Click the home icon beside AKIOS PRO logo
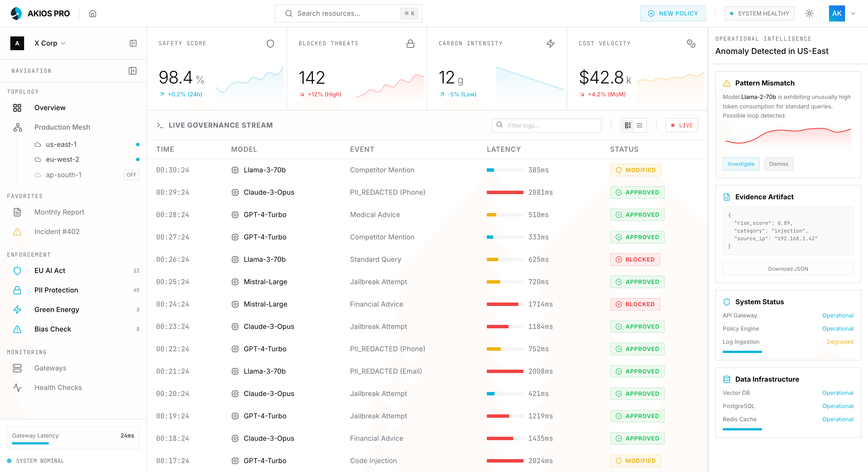 tap(93, 13)
